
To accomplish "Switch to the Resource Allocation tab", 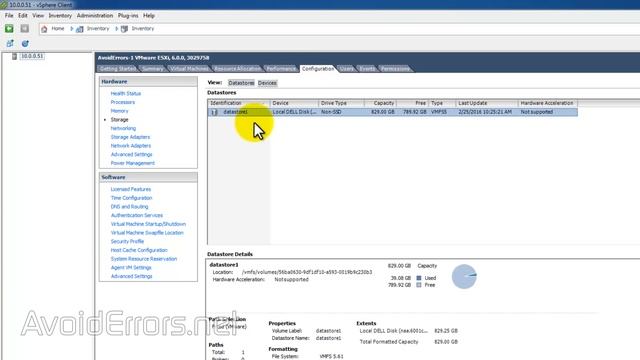I will coord(237,69).
